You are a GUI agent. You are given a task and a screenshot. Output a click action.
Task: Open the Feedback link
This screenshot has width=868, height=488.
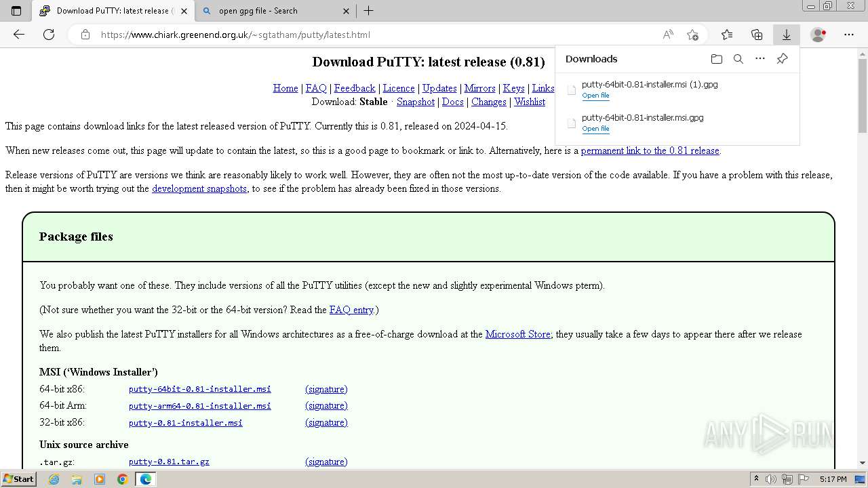click(x=355, y=88)
